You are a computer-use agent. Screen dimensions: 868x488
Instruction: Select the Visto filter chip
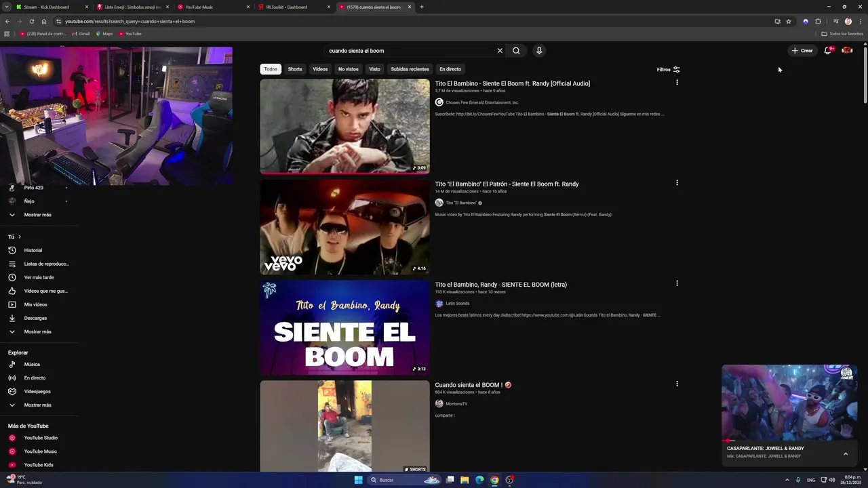(374, 69)
